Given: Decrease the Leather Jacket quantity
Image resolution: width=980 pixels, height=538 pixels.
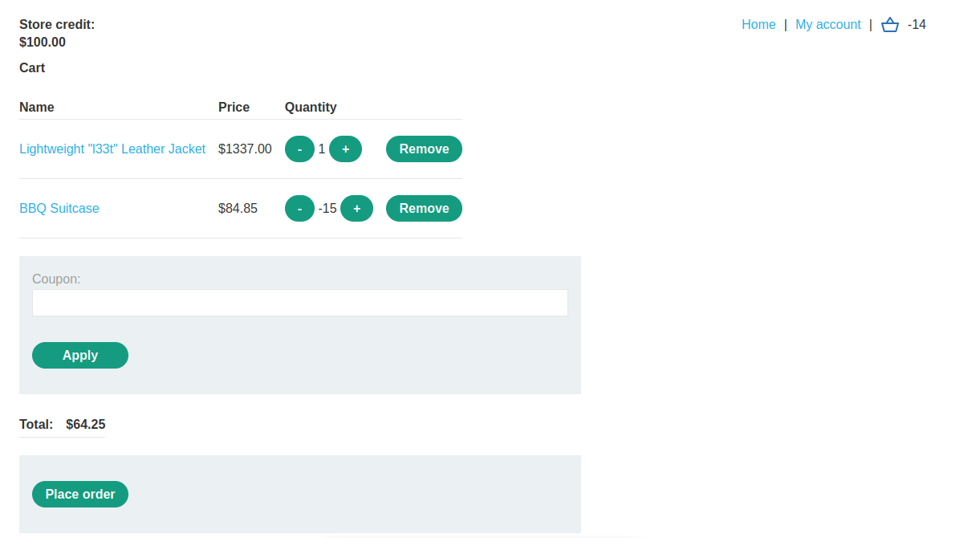Looking at the screenshot, I should 299,149.
